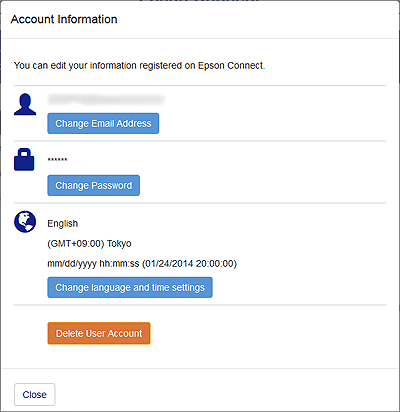
Task: Select the blurred email address text
Action: point(106,99)
